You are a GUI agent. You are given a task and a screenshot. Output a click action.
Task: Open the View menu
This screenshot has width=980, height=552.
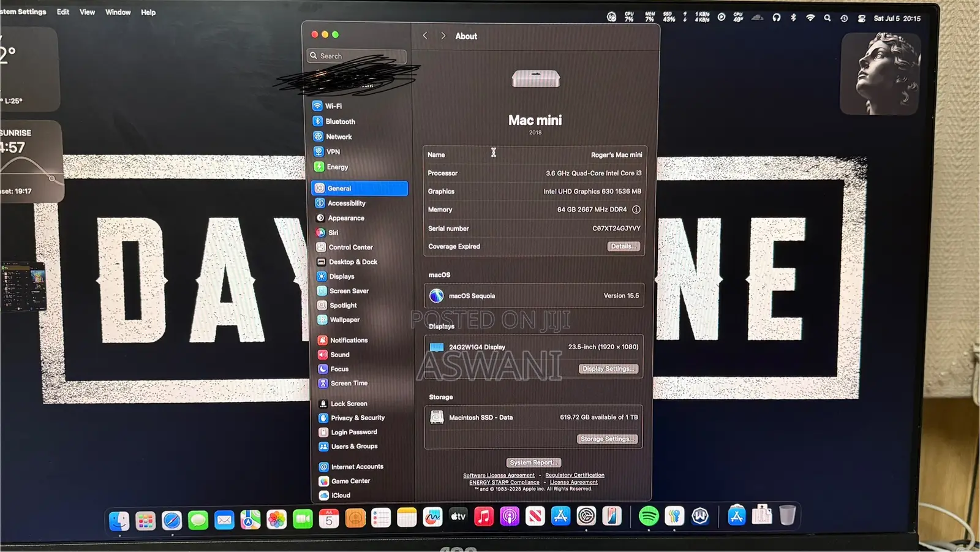coord(87,12)
